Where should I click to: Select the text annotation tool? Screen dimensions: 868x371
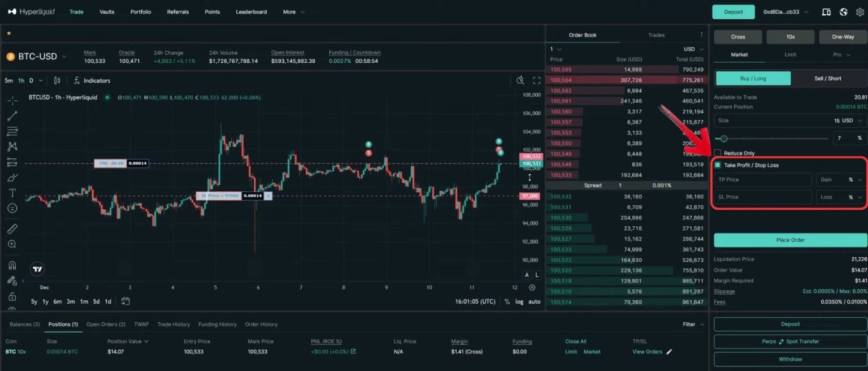pyautogui.click(x=11, y=192)
